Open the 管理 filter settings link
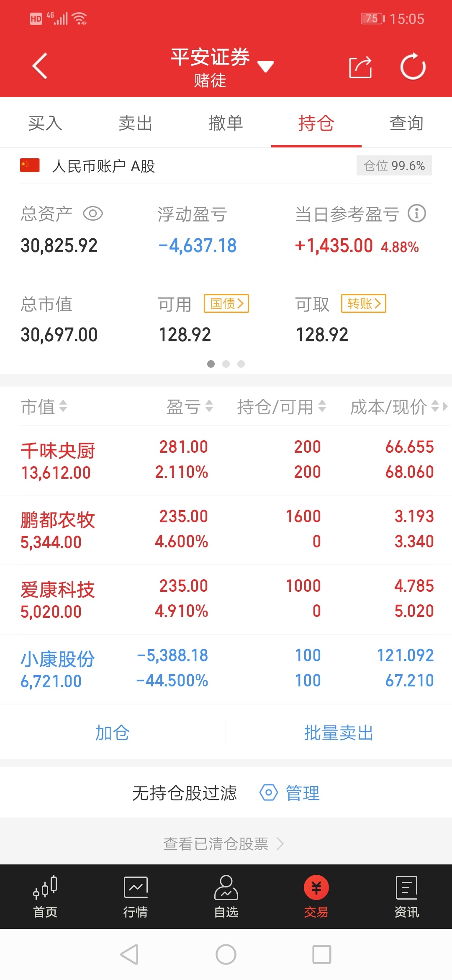Screen dimensions: 452x980 (303, 793)
